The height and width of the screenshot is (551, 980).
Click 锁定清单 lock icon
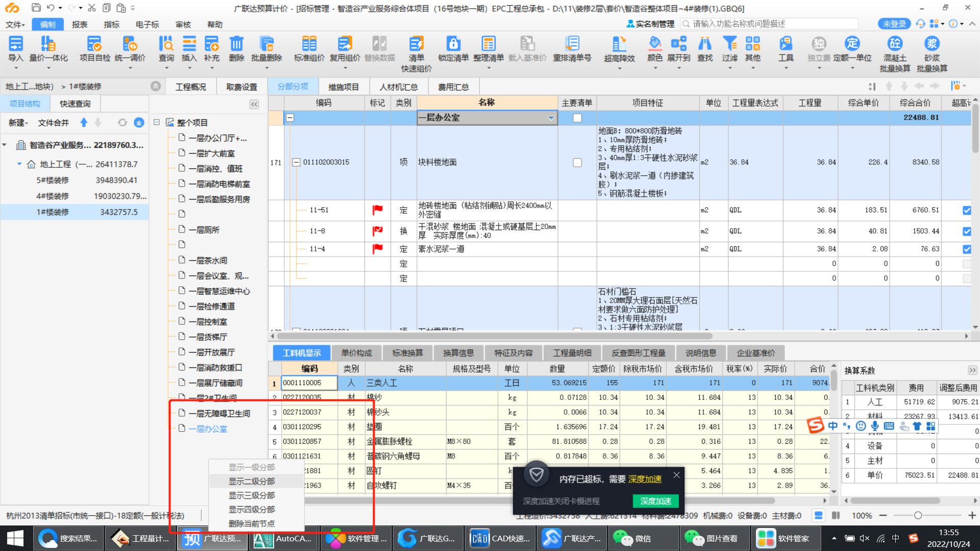(453, 49)
